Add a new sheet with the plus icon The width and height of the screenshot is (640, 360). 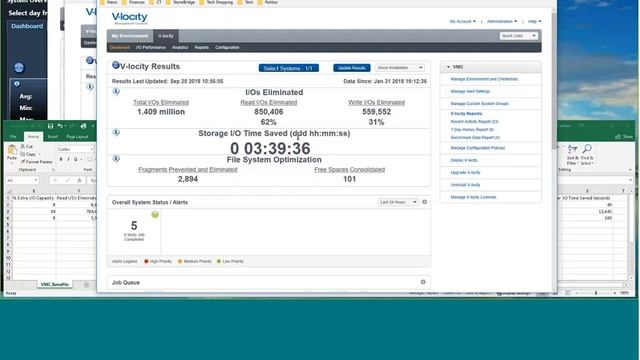point(86,284)
